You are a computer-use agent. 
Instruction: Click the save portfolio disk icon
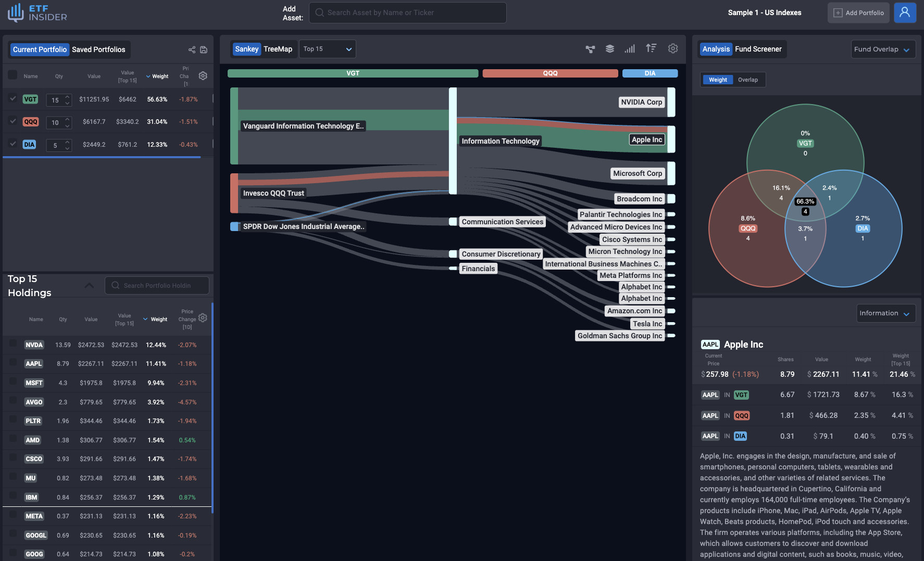point(204,50)
